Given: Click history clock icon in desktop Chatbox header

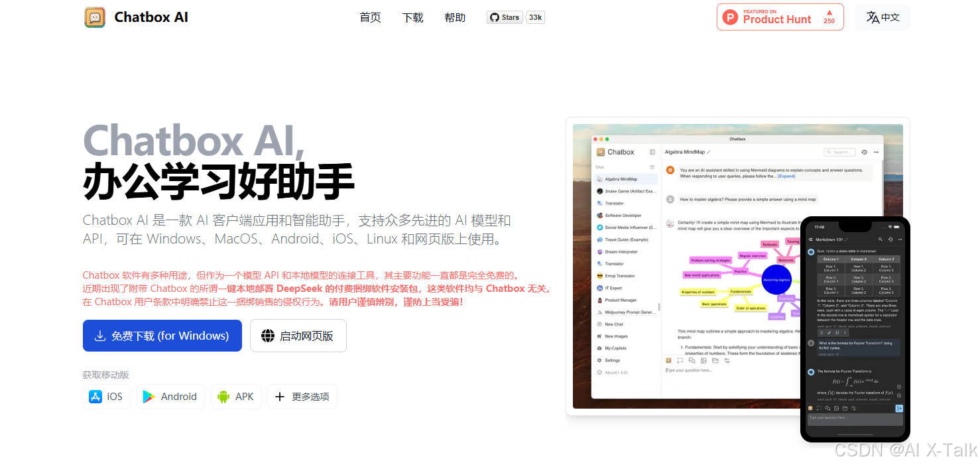Looking at the screenshot, I should (865, 152).
